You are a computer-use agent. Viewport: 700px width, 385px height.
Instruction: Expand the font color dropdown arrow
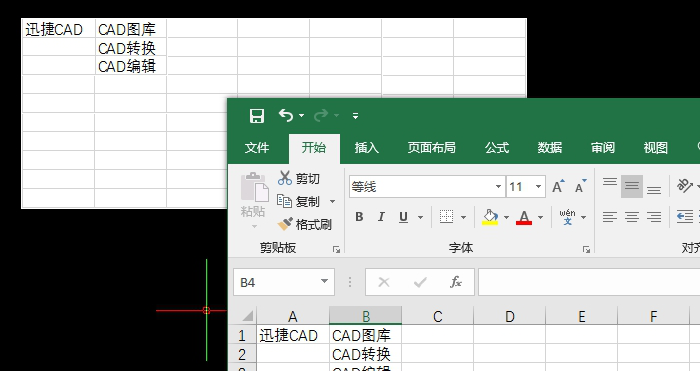(x=540, y=218)
